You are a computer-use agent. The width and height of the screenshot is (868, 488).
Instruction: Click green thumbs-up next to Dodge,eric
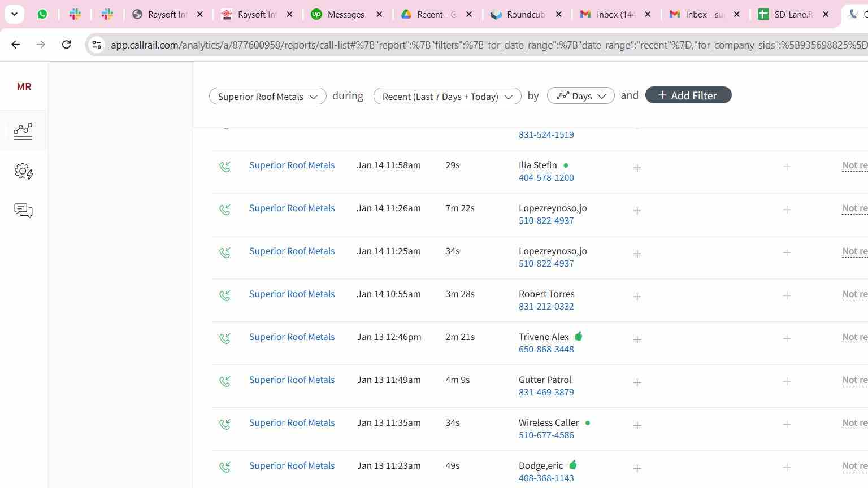tap(572, 465)
